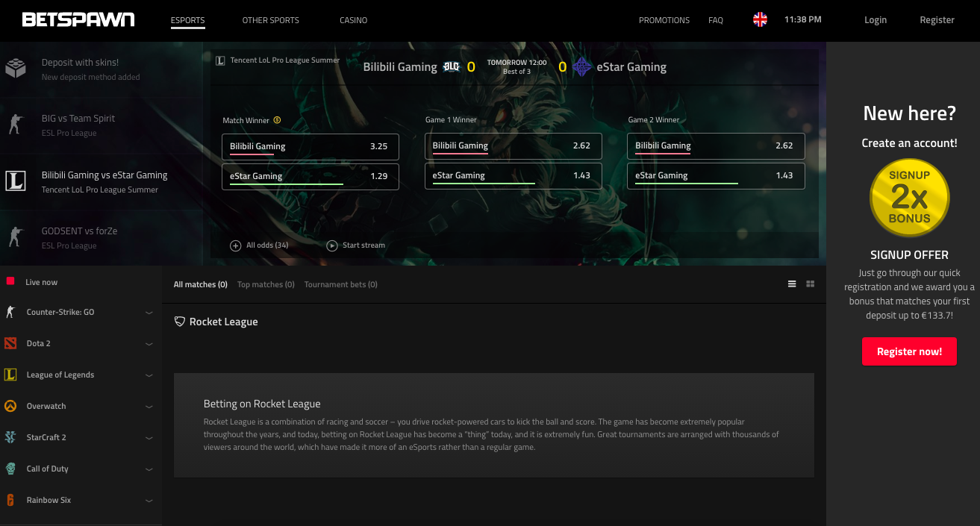
Task: Open the Casino navigation tab
Action: (x=354, y=20)
